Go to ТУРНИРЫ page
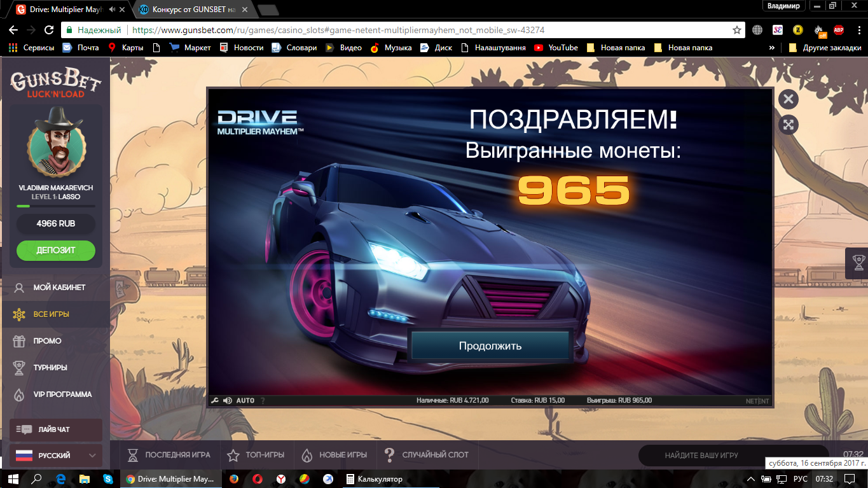Viewport: 868px width, 488px height. (x=55, y=368)
